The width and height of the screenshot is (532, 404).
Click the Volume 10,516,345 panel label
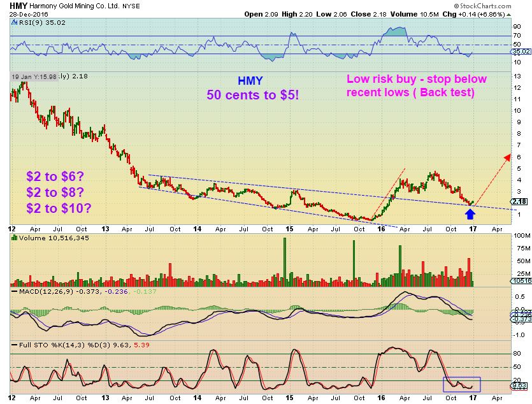[54, 238]
